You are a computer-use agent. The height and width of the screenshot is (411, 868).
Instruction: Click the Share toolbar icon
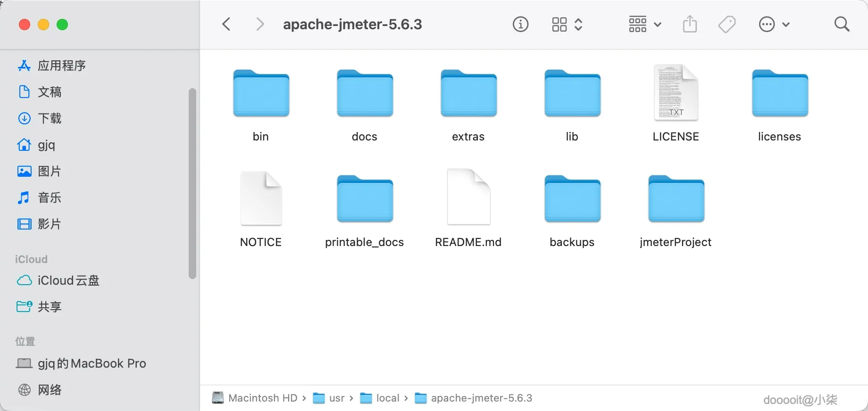[690, 24]
